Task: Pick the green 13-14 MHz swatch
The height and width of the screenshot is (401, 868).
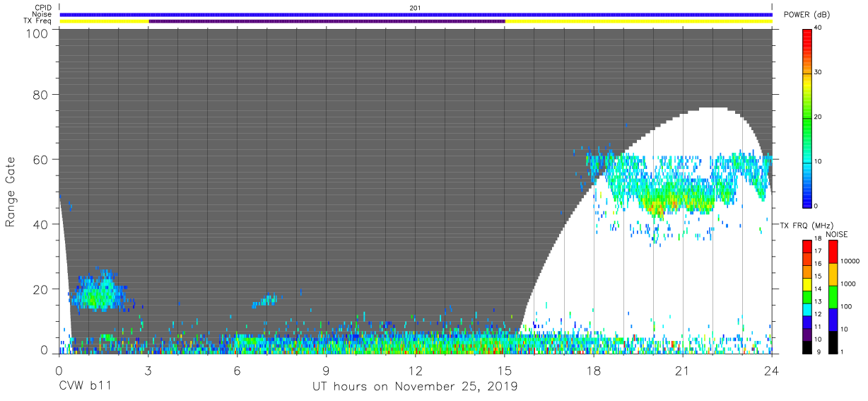Action: (807, 297)
